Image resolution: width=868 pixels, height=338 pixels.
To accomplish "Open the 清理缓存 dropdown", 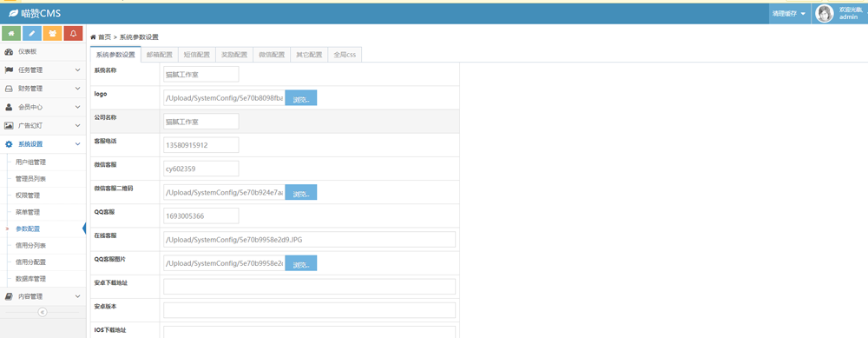I will tap(789, 13).
